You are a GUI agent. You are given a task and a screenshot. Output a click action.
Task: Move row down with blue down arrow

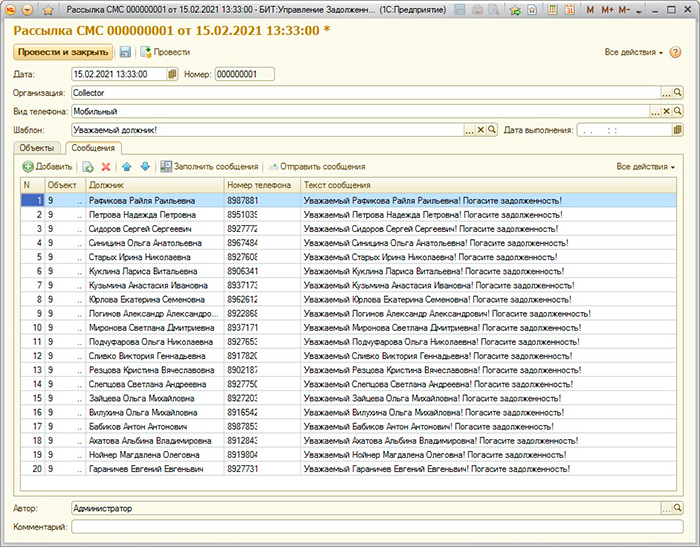(x=145, y=166)
